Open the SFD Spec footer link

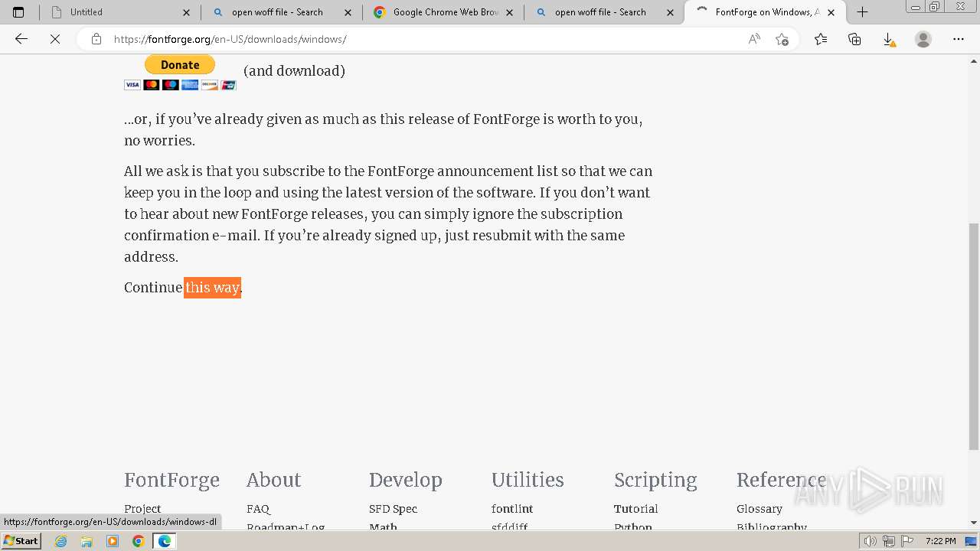393,509
